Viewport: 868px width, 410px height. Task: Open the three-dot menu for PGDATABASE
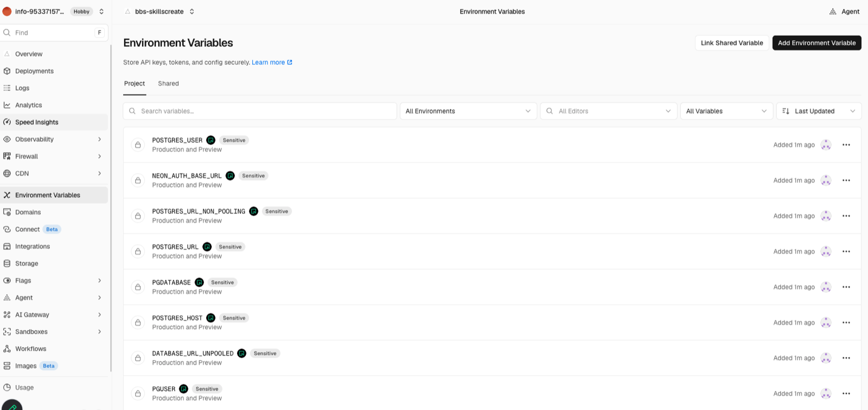tap(846, 287)
